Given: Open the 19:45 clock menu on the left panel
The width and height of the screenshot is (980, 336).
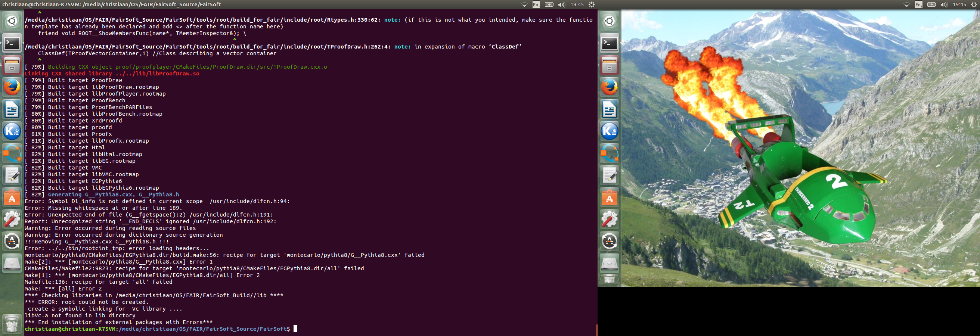Looking at the screenshot, I should (577, 4).
